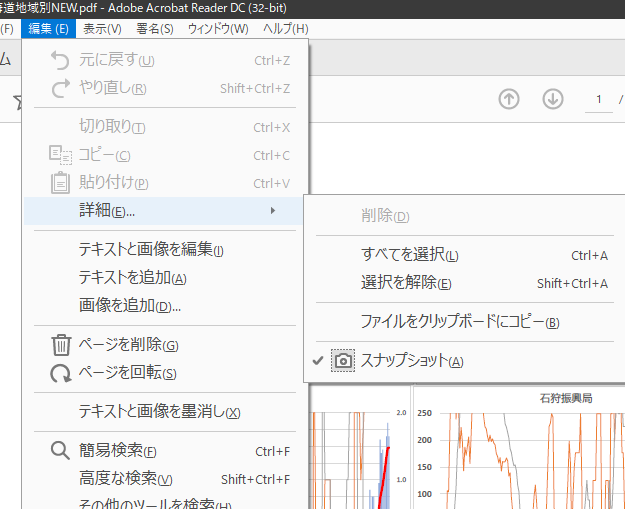The width and height of the screenshot is (625, 509).
Task: Open the 署名(S) menu
Action: pos(155,29)
